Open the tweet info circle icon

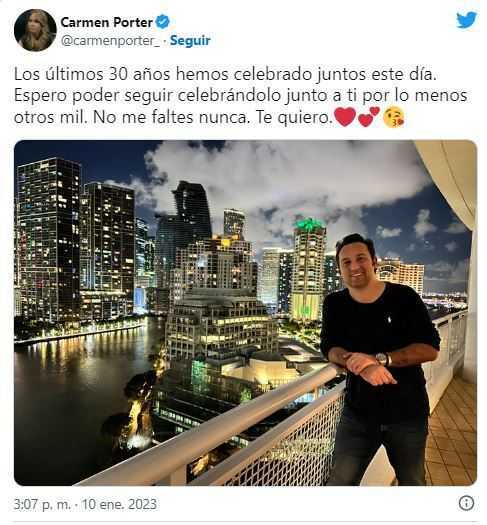pyautogui.click(x=466, y=503)
